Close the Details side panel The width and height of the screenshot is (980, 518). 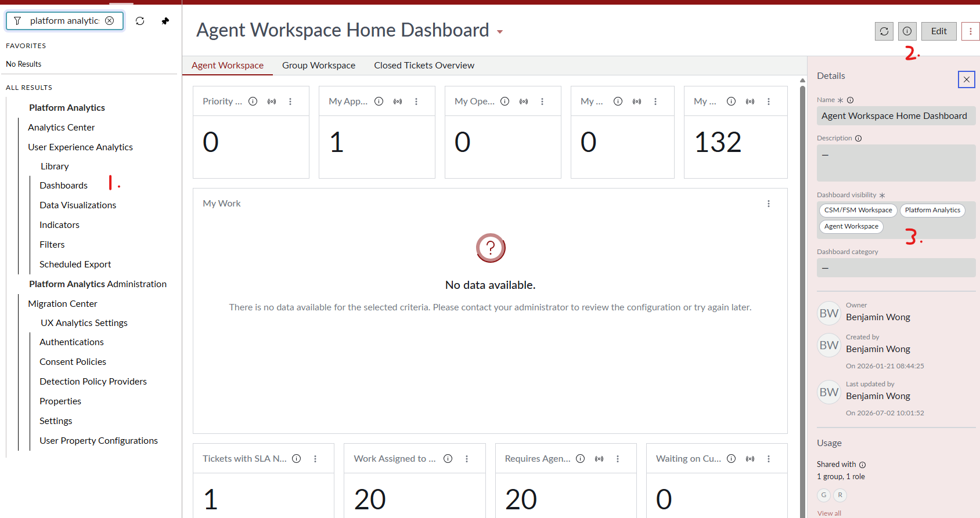click(x=967, y=79)
